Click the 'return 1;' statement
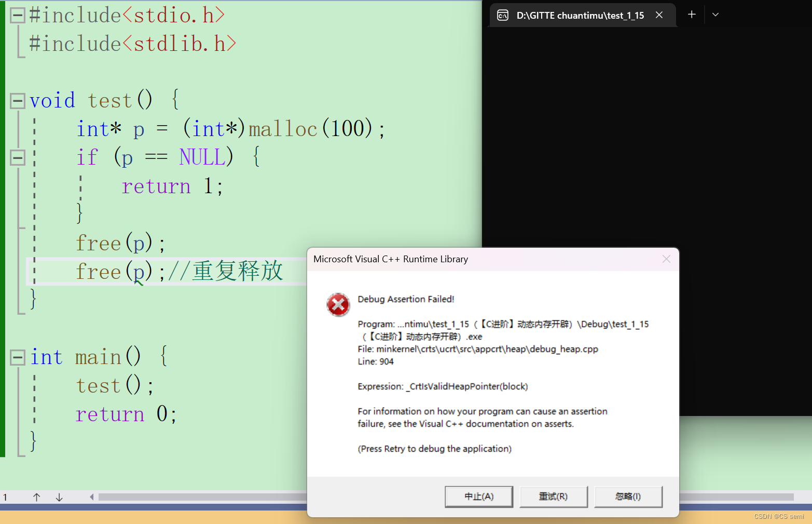 (x=172, y=186)
